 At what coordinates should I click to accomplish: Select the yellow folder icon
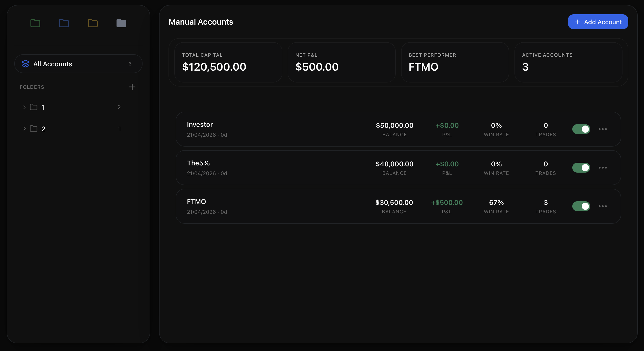[93, 23]
